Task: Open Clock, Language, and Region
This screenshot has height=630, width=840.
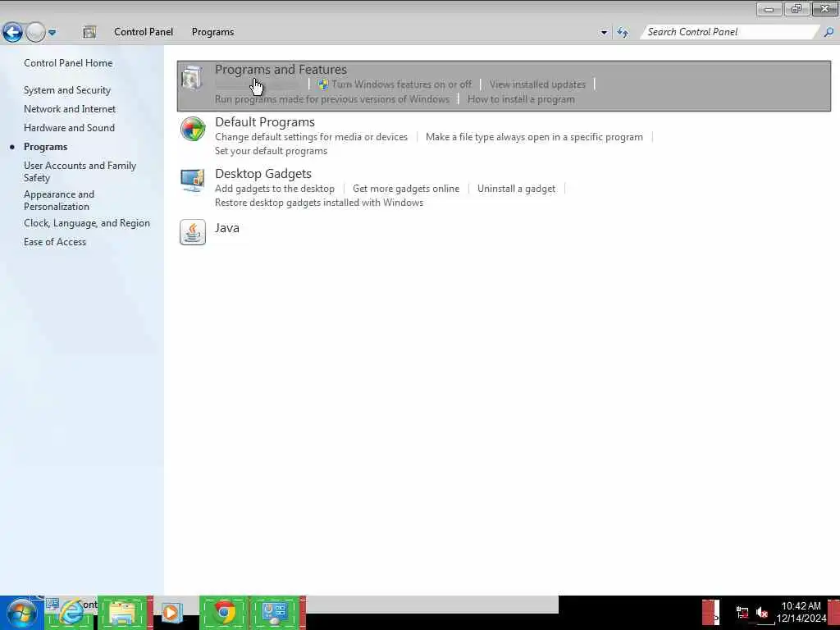Action: [x=87, y=223]
